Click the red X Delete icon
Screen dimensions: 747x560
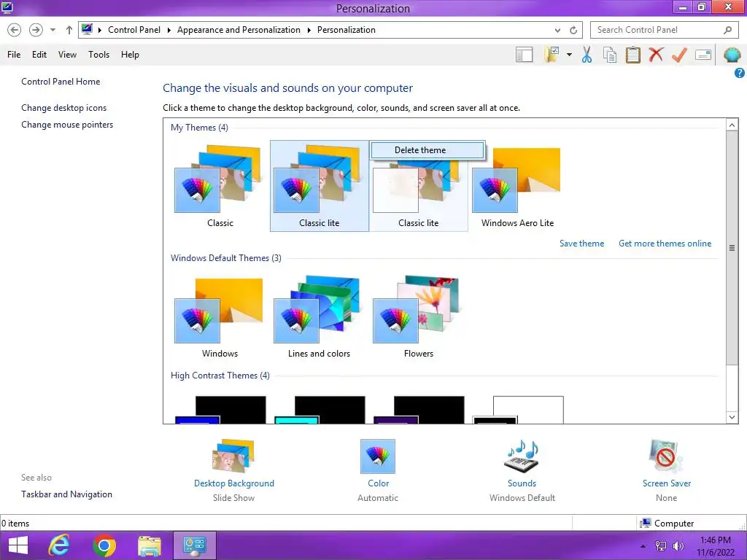click(656, 54)
